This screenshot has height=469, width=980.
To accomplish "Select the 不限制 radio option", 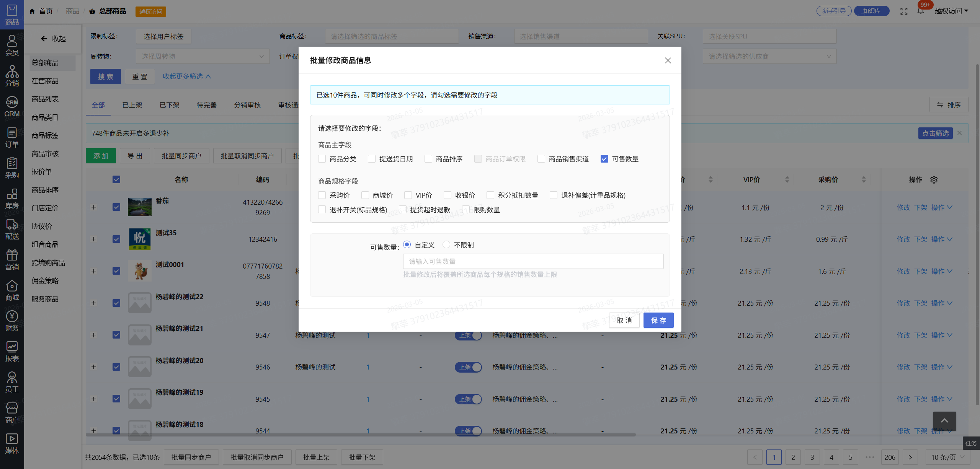I will pyautogui.click(x=446, y=244).
